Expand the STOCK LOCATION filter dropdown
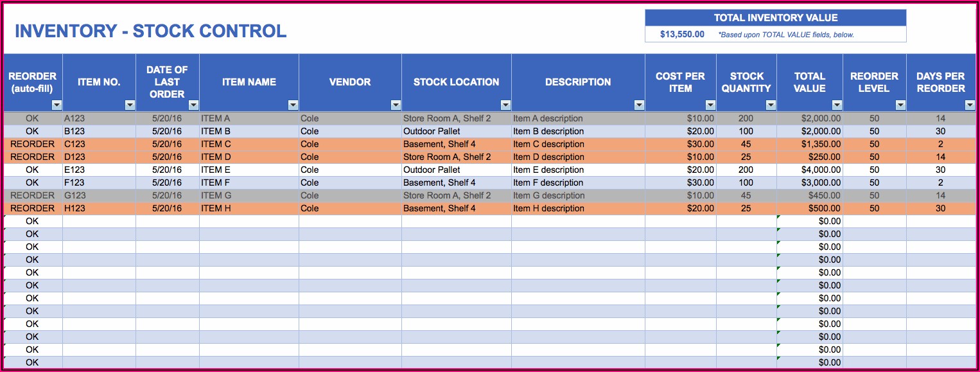 point(505,105)
